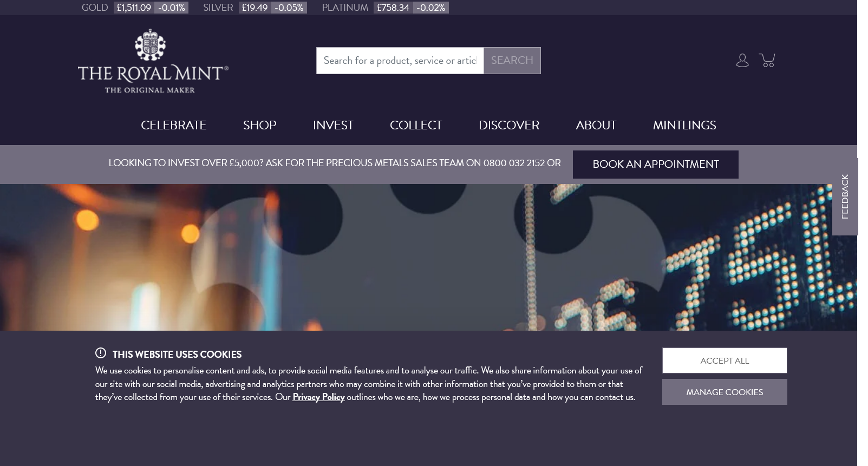Click the cookie notice info icon
Viewport: 868px width, 466px height.
coord(101,353)
